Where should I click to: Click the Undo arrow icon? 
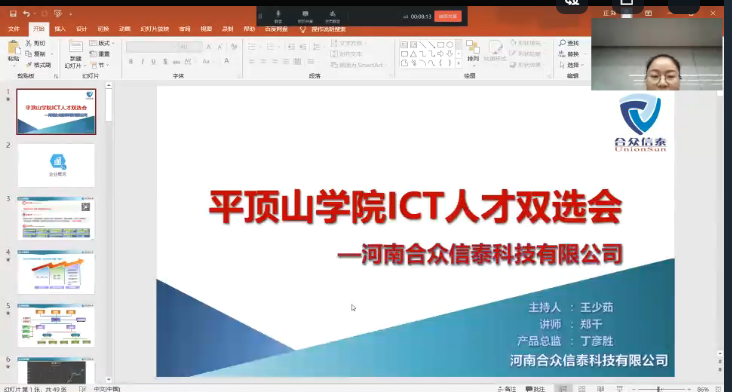click(27, 14)
